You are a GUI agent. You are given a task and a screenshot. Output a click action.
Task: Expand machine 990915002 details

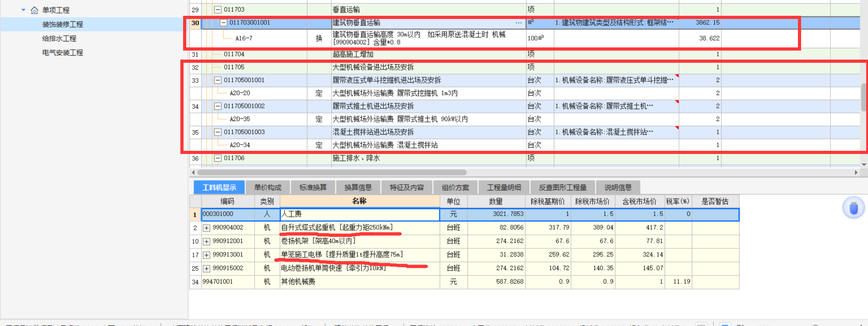[x=207, y=269]
